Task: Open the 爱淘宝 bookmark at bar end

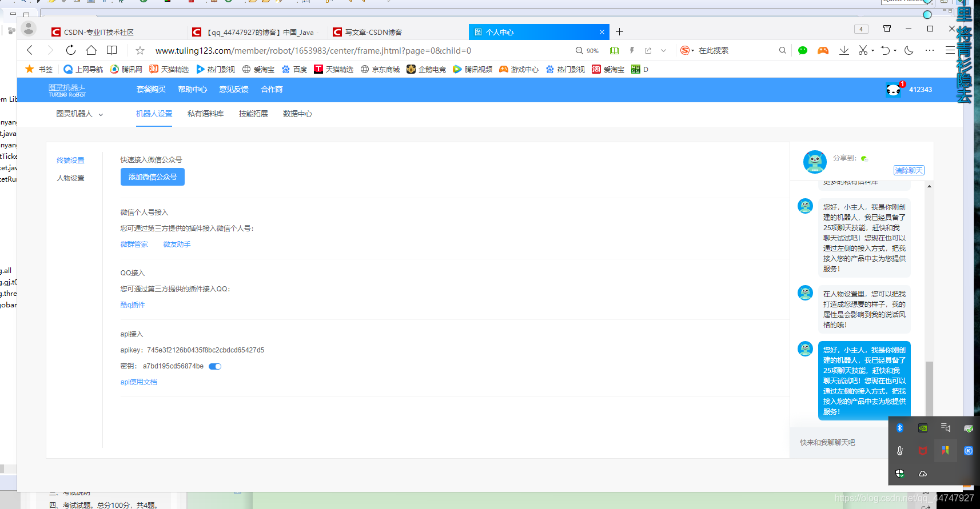Action: coord(608,69)
